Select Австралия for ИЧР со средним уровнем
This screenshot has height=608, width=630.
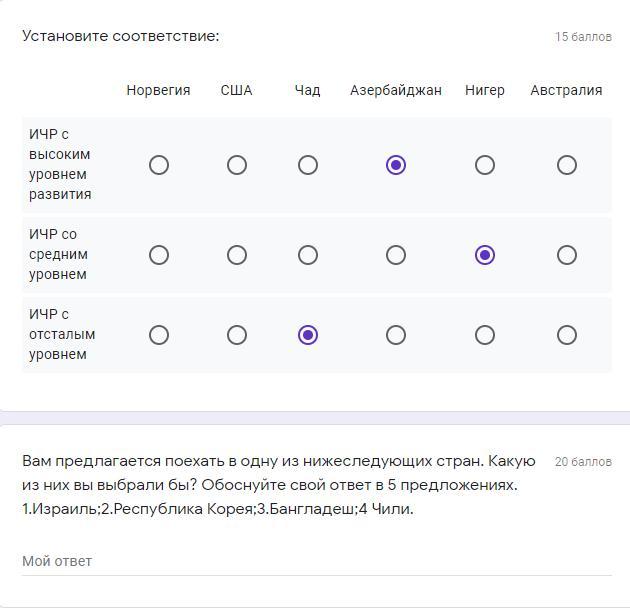[566, 255]
